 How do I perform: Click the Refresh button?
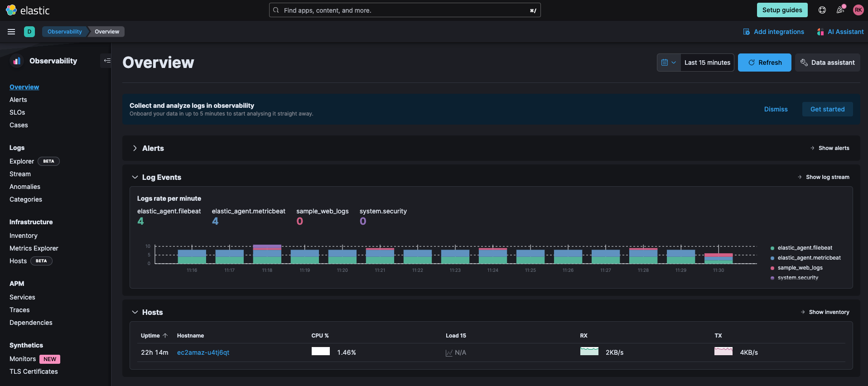(765, 63)
